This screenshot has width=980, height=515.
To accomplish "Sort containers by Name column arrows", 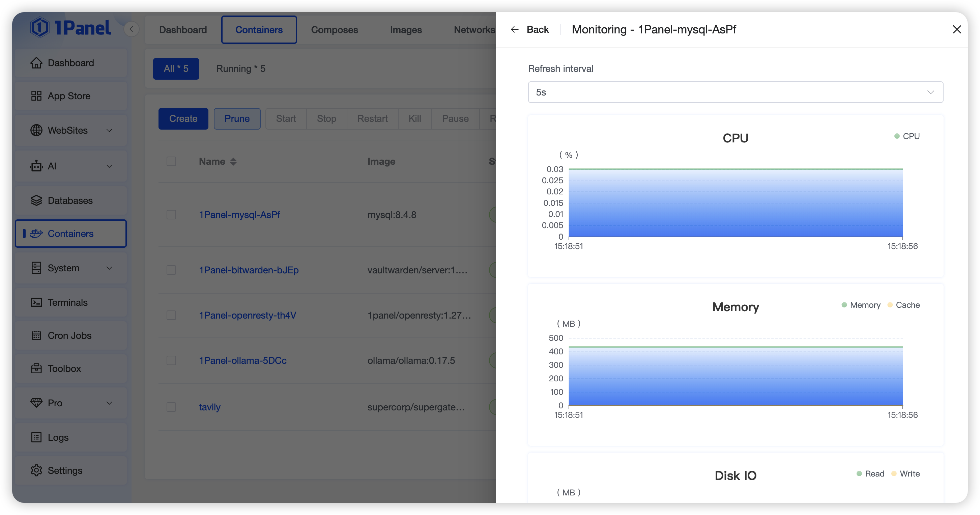I will pos(233,161).
